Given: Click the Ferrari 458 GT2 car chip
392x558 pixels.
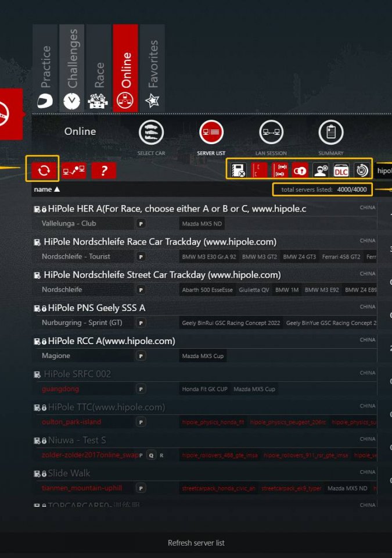Looking at the screenshot, I should tap(341, 257).
